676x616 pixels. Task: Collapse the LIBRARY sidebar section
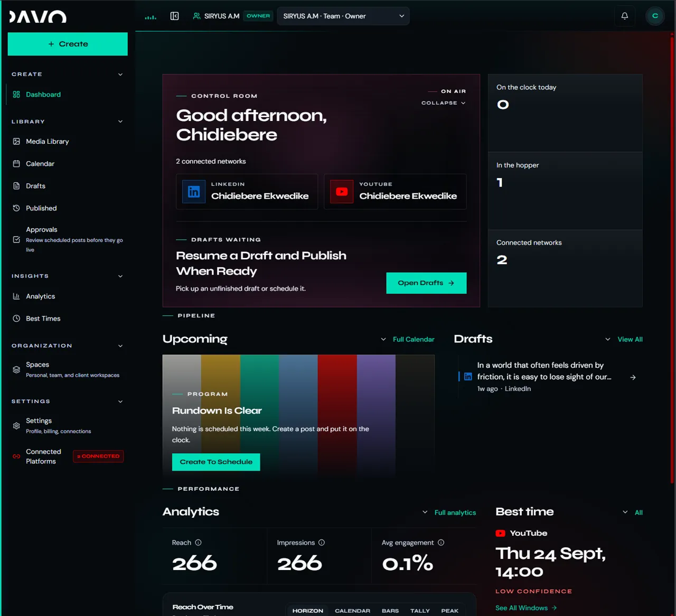[x=120, y=122]
